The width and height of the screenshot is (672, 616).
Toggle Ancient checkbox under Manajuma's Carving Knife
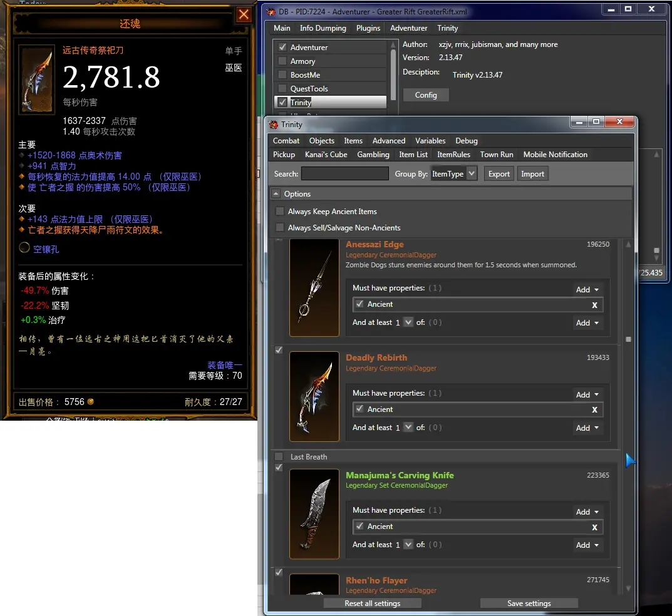tap(359, 526)
